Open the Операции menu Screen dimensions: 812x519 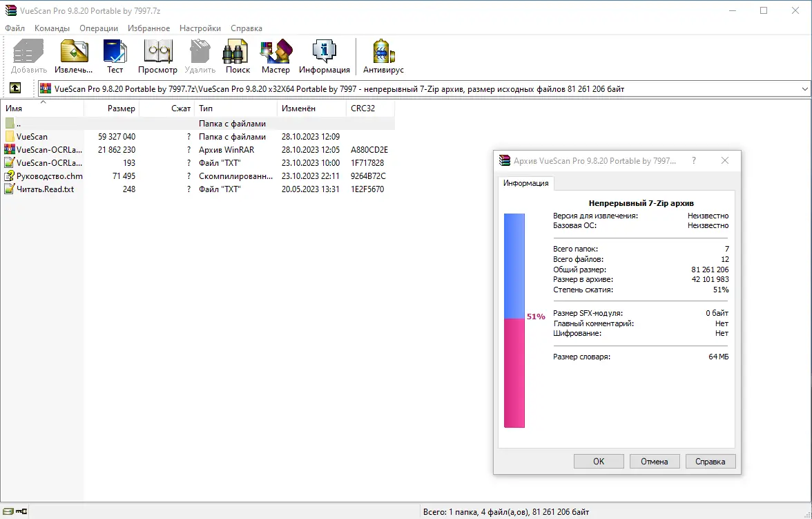[99, 28]
